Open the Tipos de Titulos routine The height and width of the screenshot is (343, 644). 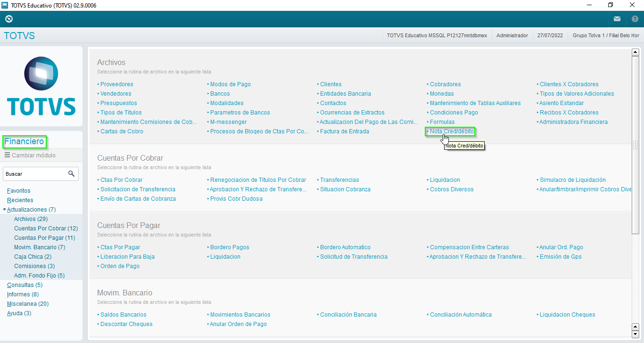pyautogui.click(x=121, y=113)
